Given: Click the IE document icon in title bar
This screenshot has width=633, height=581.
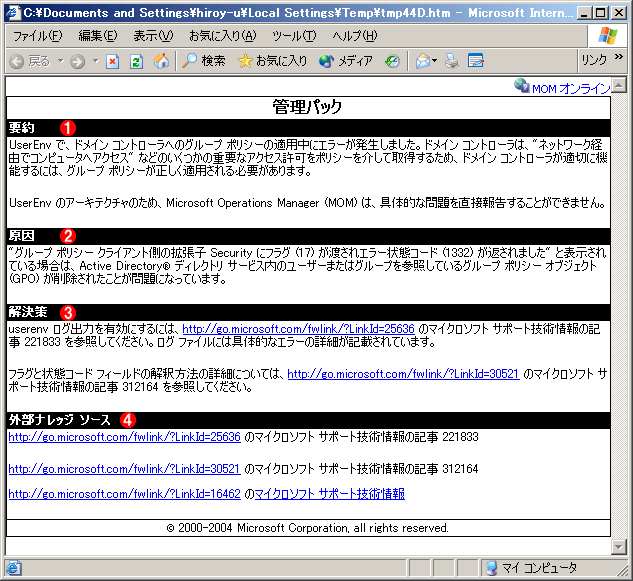Looking at the screenshot, I should 13,13.
